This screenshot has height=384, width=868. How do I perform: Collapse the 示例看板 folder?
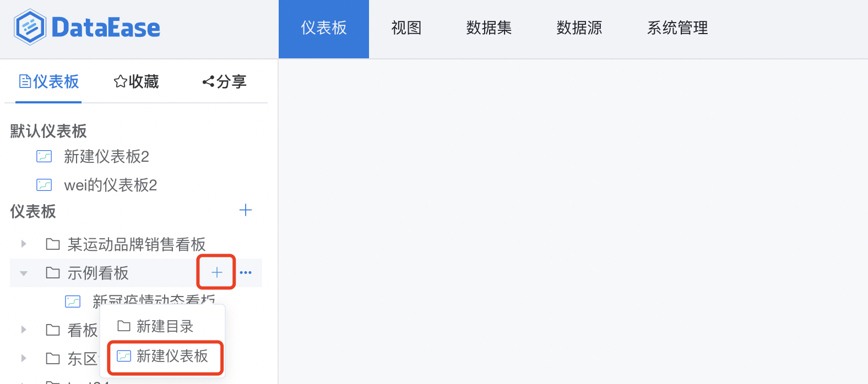24,273
